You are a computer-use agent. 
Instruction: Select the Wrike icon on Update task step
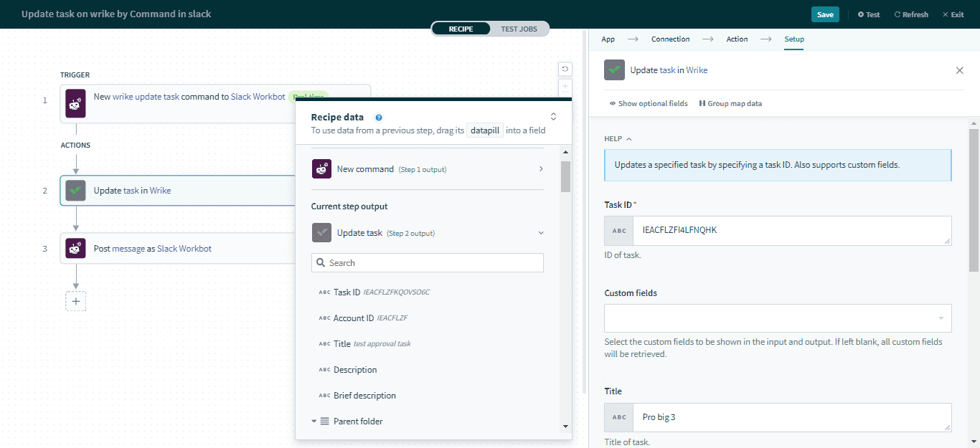click(75, 190)
